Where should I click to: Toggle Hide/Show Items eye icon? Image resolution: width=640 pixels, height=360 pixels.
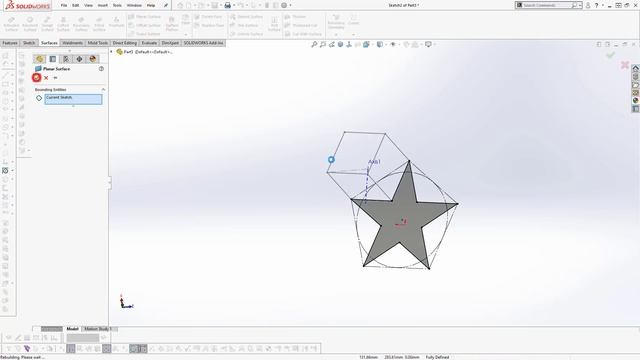[393, 44]
